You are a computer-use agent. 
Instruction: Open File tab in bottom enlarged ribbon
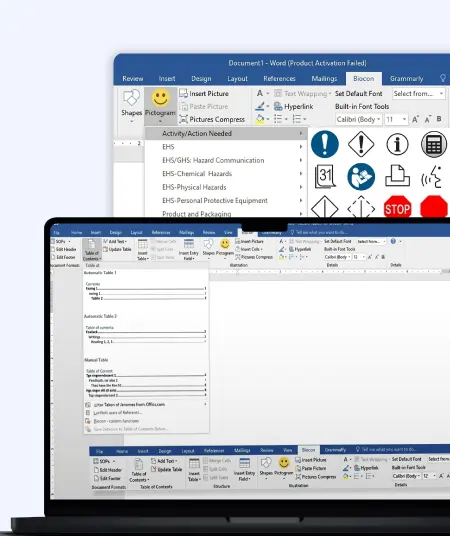(99, 451)
